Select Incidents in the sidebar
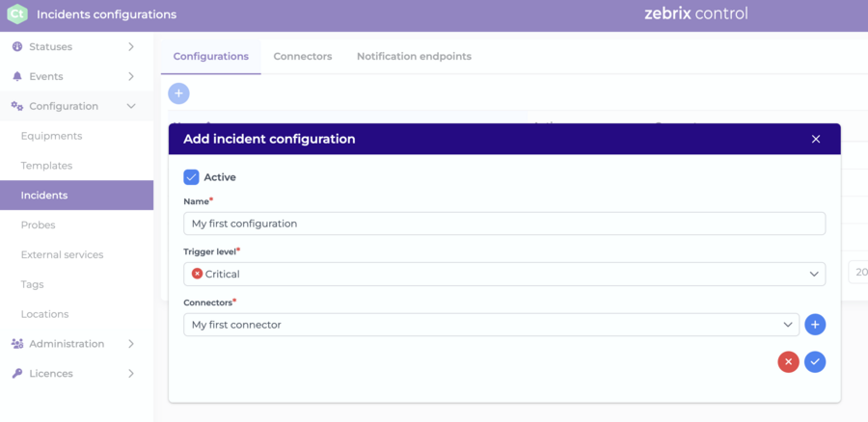 (76, 196)
